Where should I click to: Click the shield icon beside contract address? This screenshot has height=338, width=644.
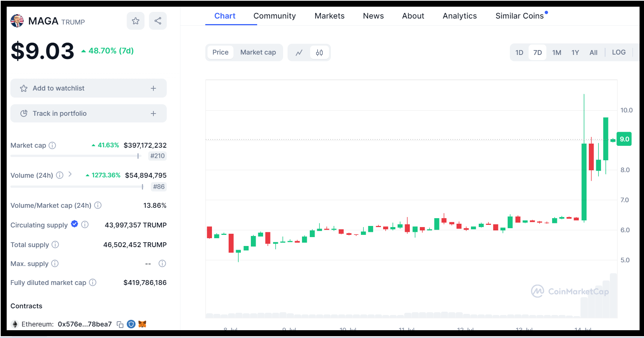tap(131, 324)
